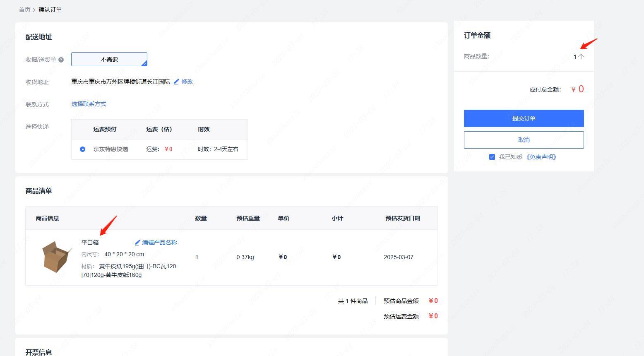This screenshot has height=356, width=644.
Task: Click the 编辑产品名称 text link
Action: 159,243
